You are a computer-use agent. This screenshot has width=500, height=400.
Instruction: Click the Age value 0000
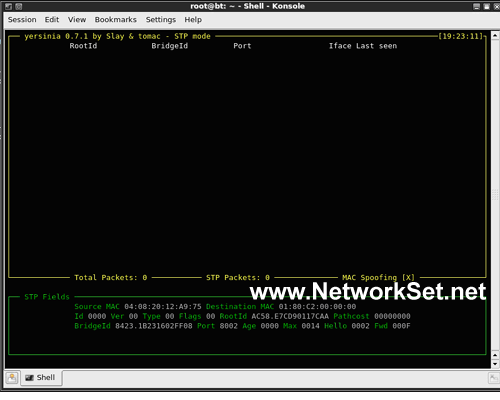tap(270, 326)
